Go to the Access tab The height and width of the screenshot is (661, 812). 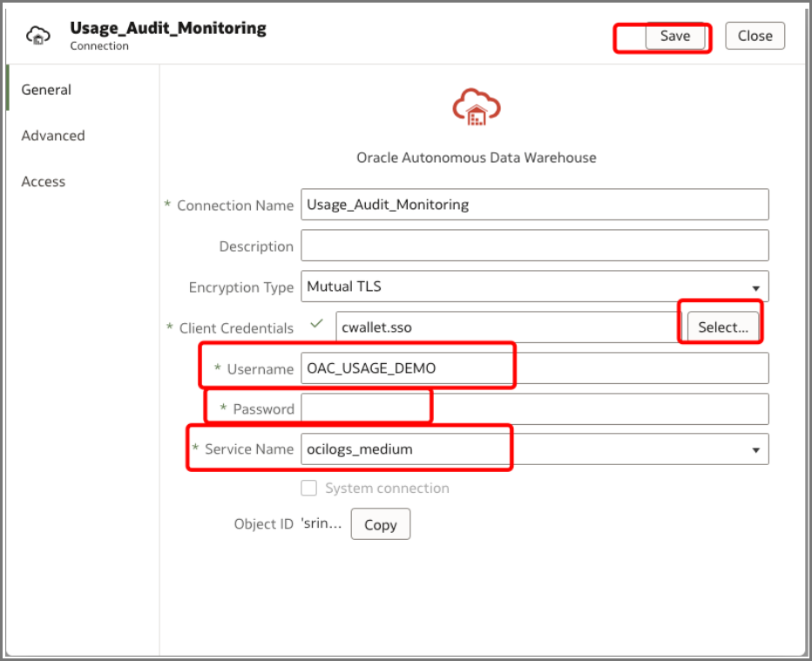point(43,182)
